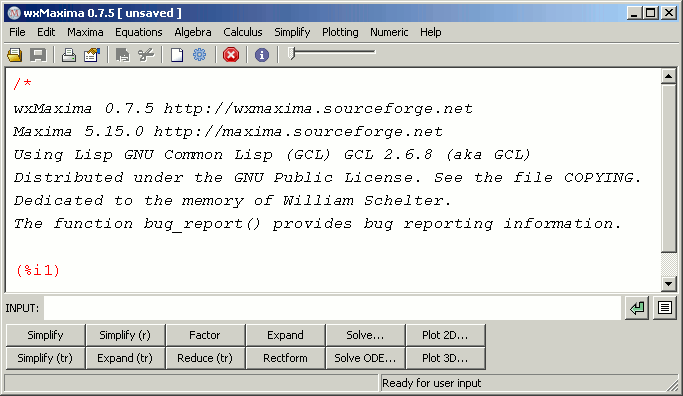Click the Factor button
The height and width of the screenshot is (396, 683).
coord(205,335)
